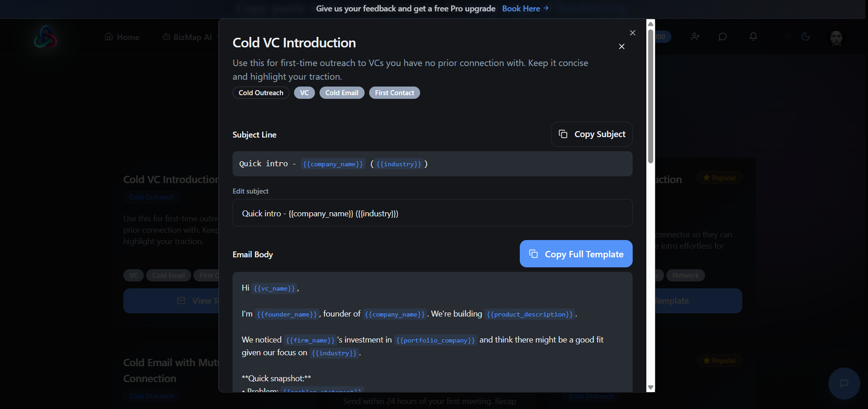The height and width of the screenshot is (409, 868).
Task: Open your profile avatar menu
Action: (x=836, y=37)
